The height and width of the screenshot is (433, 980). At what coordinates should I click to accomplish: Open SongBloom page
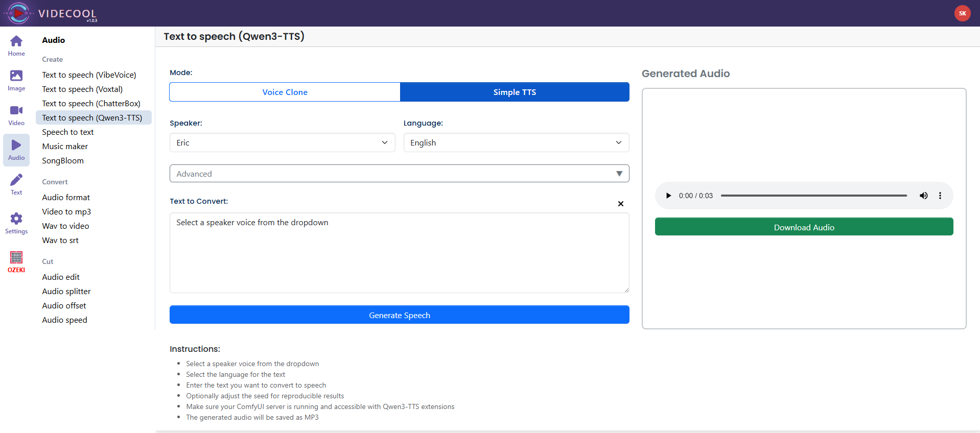click(63, 160)
